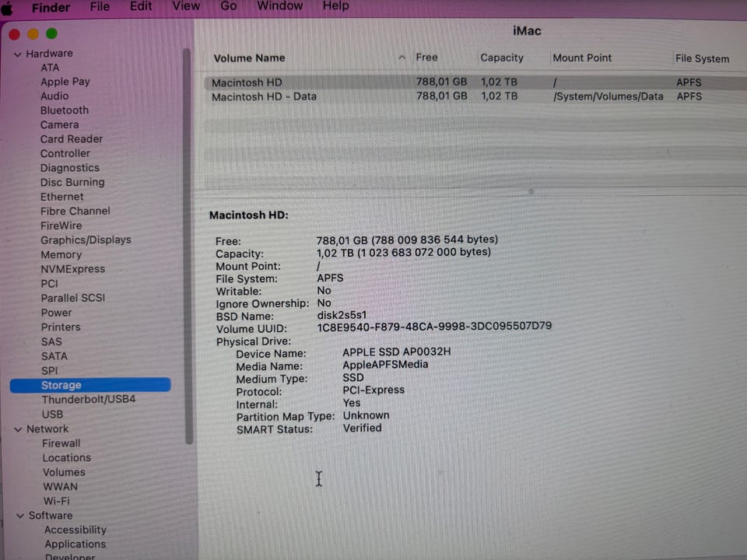The image size is (747, 560).
Task: Select Card Reader in the sidebar
Action: tap(72, 139)
